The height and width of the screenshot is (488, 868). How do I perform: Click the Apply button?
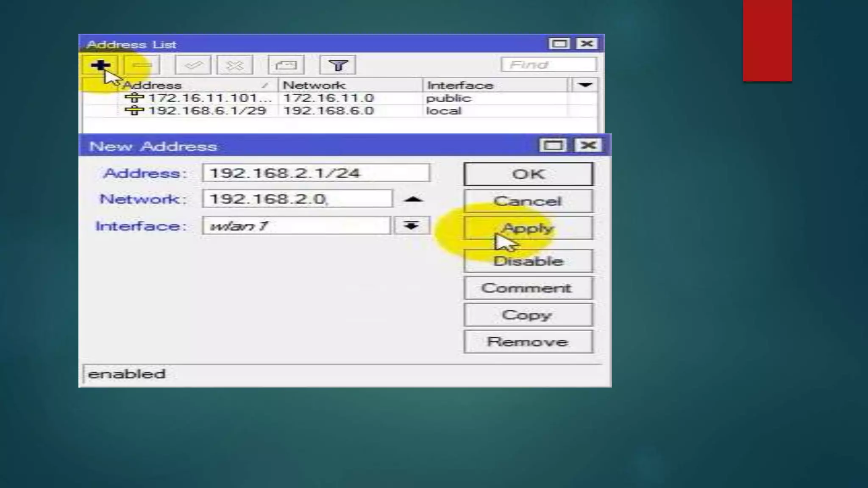[528, 228]
